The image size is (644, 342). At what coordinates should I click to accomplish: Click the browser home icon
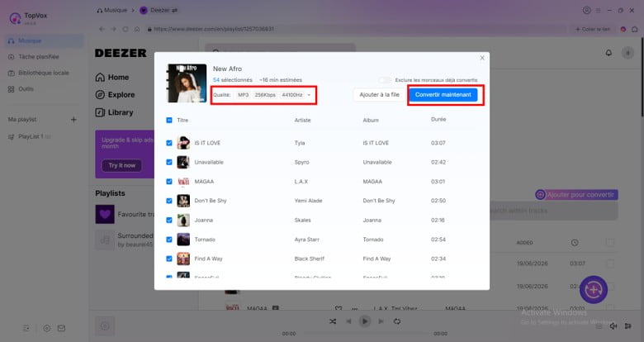pos(137,29)
